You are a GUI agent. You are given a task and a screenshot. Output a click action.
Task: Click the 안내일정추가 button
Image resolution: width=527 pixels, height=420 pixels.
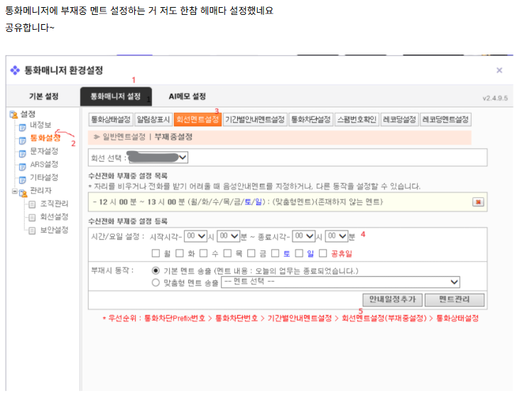coord(393,299)
